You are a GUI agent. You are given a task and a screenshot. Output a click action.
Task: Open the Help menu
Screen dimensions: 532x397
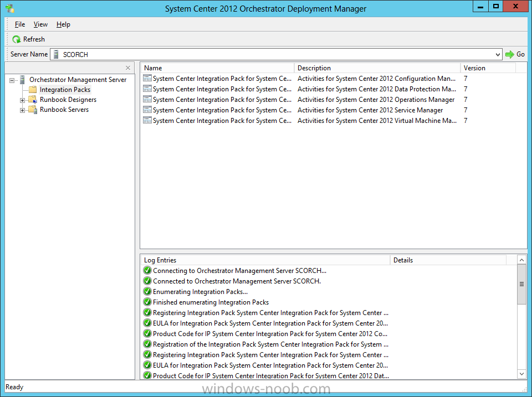(x=63, y=24)
